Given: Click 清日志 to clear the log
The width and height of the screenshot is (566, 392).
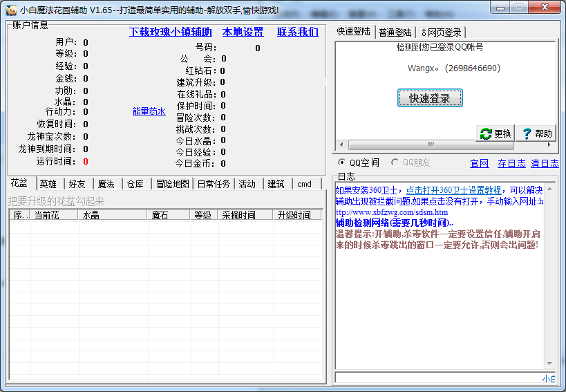Looking at the screenshot, I should click(545, 163).
